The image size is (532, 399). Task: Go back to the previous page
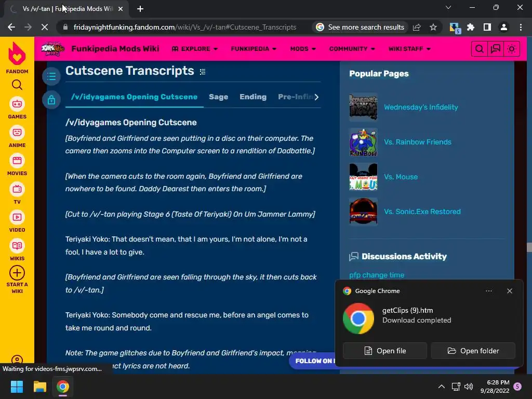tap(11, 27)
